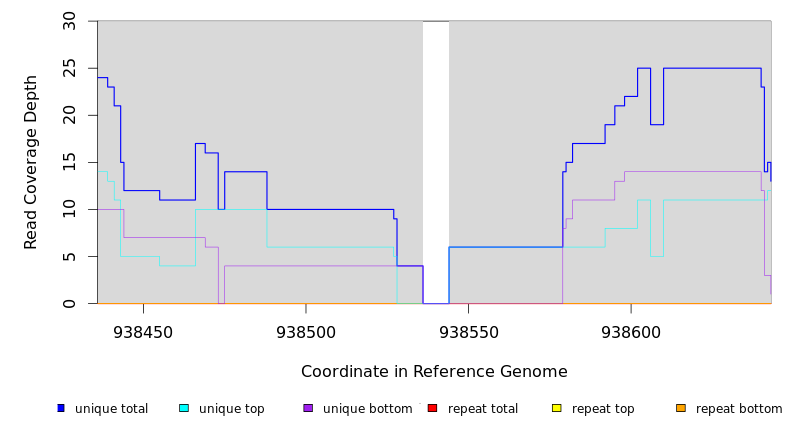Select the 'unique top' legend label
This screenshot has height=432, width=792.
tap(231, 409)
